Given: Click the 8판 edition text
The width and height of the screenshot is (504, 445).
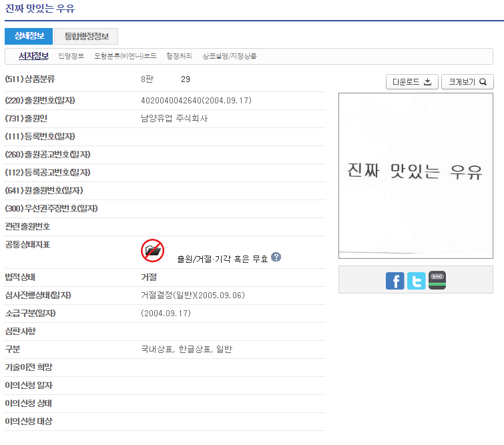Looking at the screenshot, I should pyautogui.click(x=148, y=79).
